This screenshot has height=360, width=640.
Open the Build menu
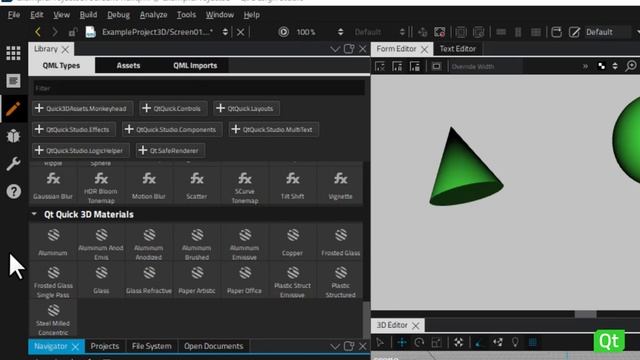[x=88, y=15]
